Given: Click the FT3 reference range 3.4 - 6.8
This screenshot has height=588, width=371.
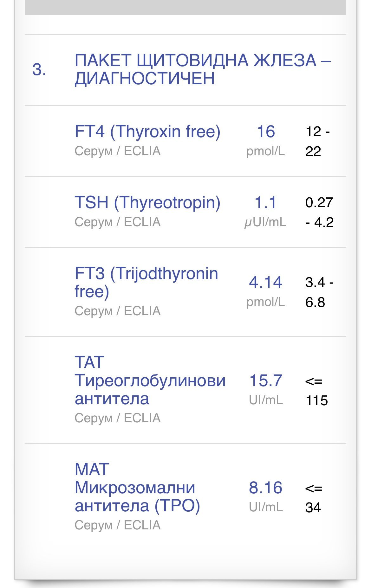Looking at the screenshot, I should [319, 292].
